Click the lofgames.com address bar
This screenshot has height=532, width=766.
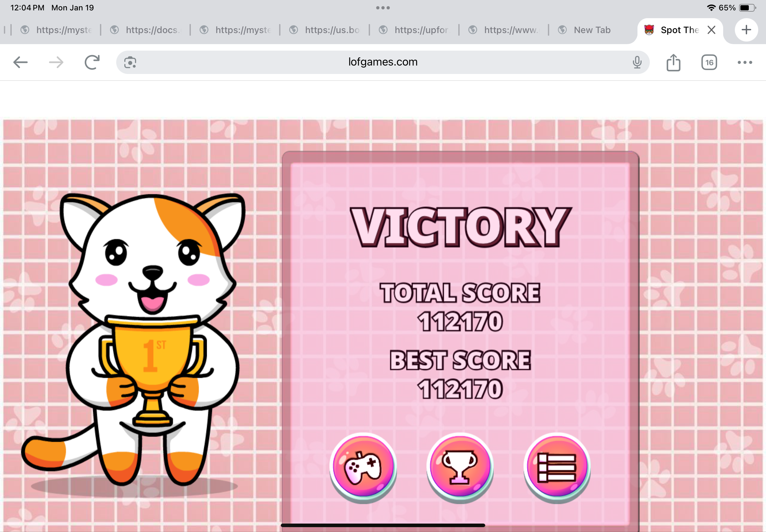[382, 62]
